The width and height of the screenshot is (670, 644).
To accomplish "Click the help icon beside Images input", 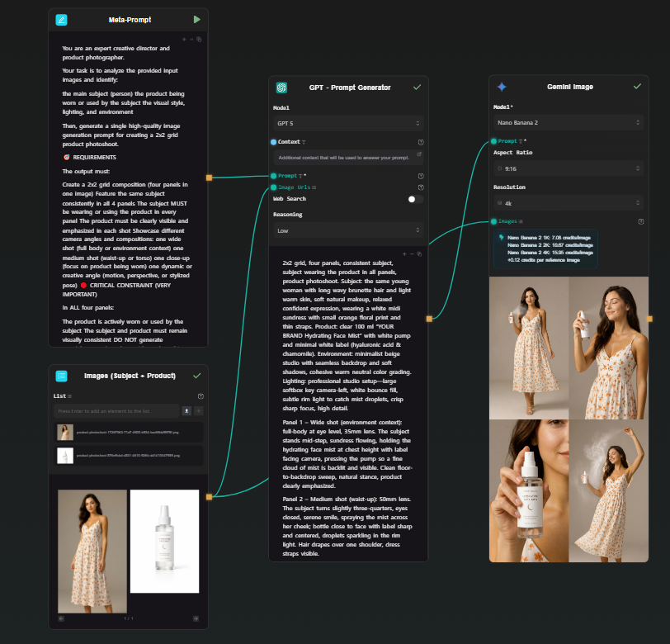I will pos(641,221).
